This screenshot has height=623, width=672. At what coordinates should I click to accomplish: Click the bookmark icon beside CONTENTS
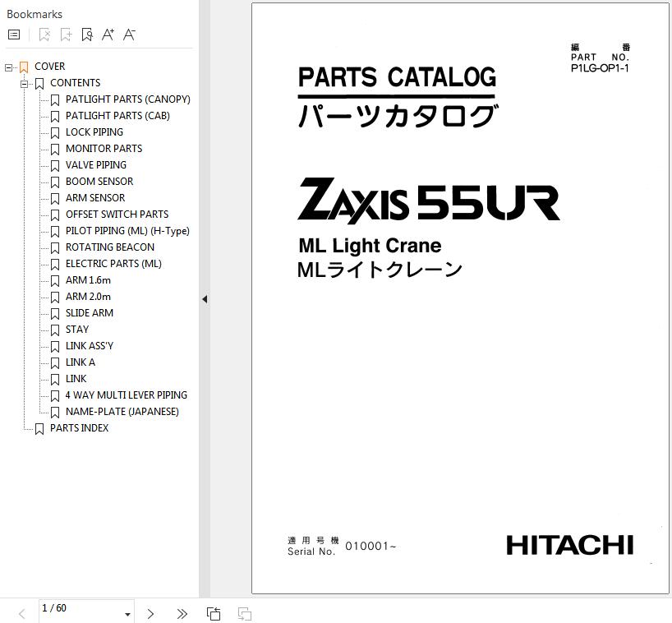point(39,84)
